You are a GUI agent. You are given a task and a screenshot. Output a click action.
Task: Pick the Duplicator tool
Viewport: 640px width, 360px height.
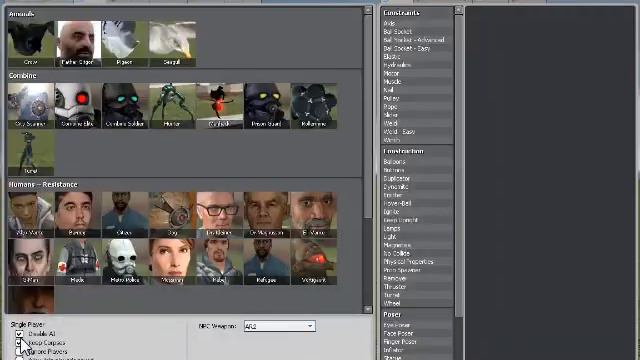point(417,178)
